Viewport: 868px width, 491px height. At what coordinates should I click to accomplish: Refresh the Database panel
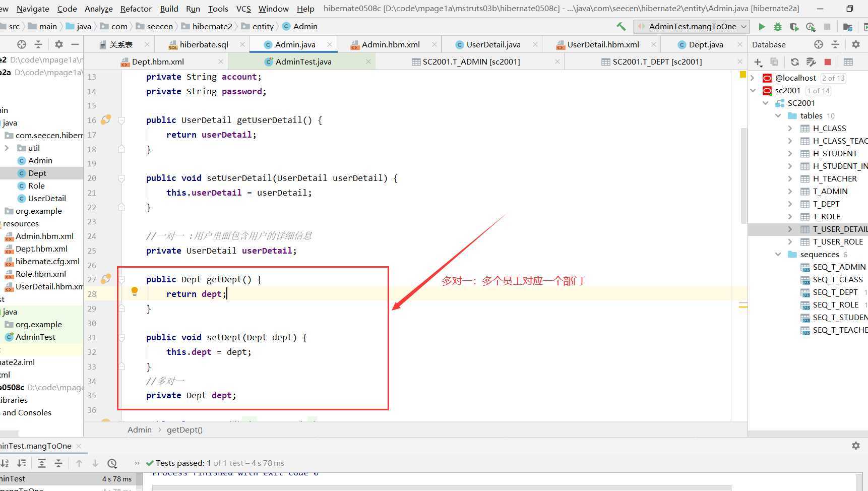tap(794, 62)
